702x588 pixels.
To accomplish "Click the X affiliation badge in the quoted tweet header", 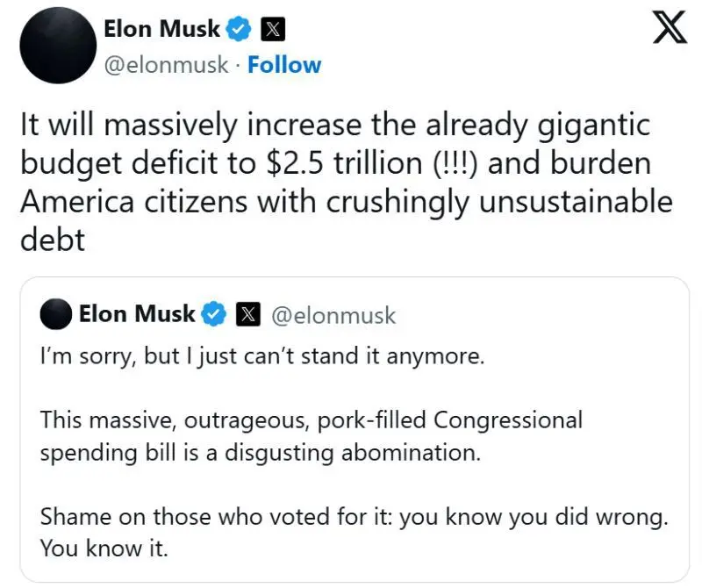I will [248, 314].
